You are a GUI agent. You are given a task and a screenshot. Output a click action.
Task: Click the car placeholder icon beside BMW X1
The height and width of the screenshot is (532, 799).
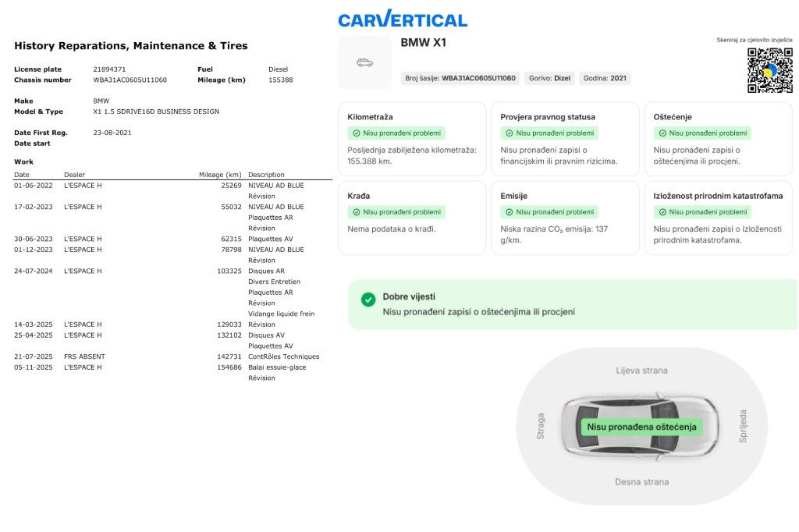(x=364, y=62)
